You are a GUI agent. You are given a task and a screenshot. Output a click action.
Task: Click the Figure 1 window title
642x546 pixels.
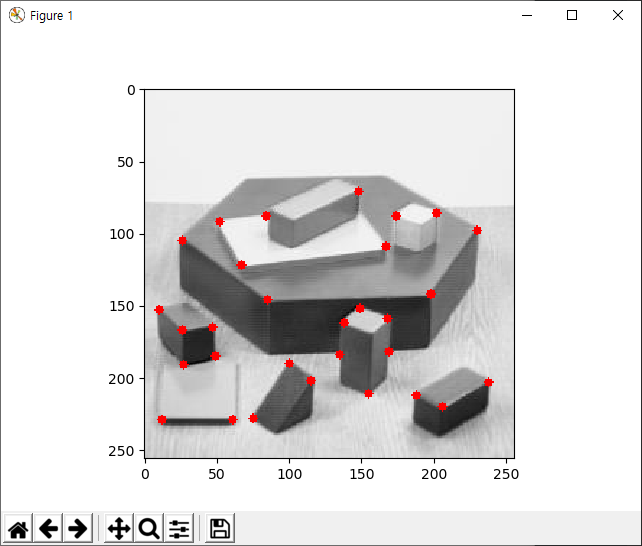tap(52, 16)
